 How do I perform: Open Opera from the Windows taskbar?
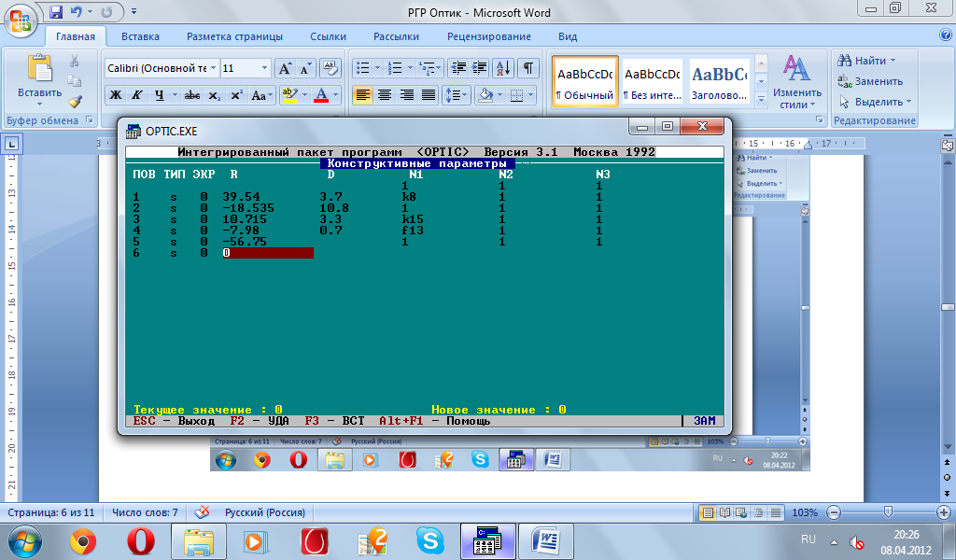pos(140,541)
